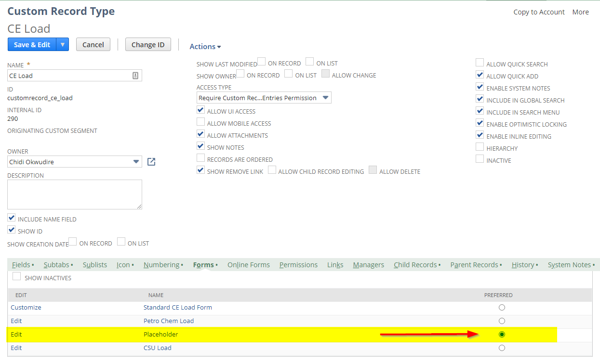Open the owner record with the pop-out icon
600x364 pixels.
point(151,162)
